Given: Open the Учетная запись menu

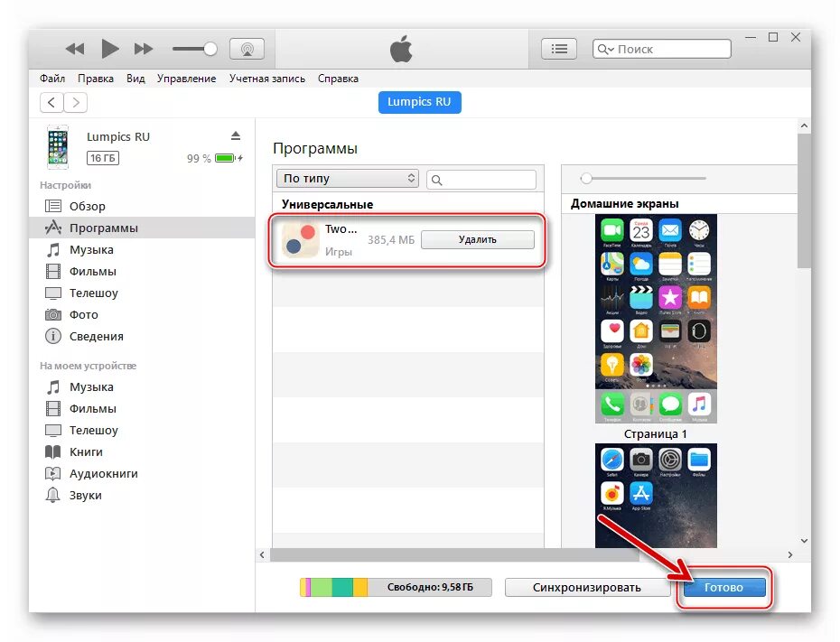Looking at the screenshot, I should tap(266, 79).
